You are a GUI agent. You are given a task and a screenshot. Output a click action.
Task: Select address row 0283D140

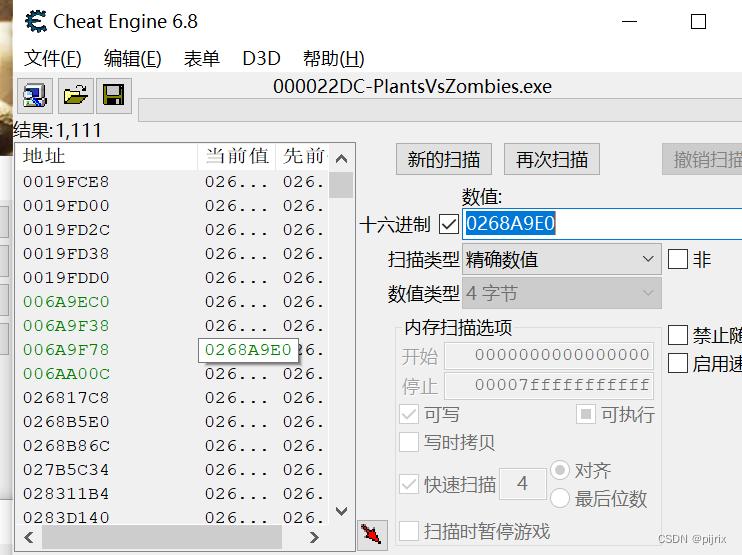click(x=172, y=517)
